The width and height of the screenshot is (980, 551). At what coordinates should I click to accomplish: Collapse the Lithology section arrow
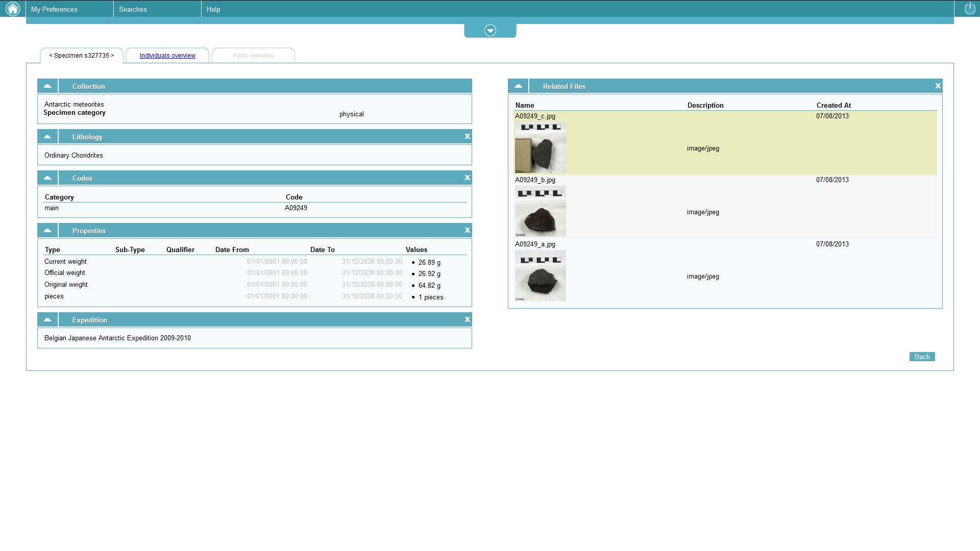[x=47, y=136]
